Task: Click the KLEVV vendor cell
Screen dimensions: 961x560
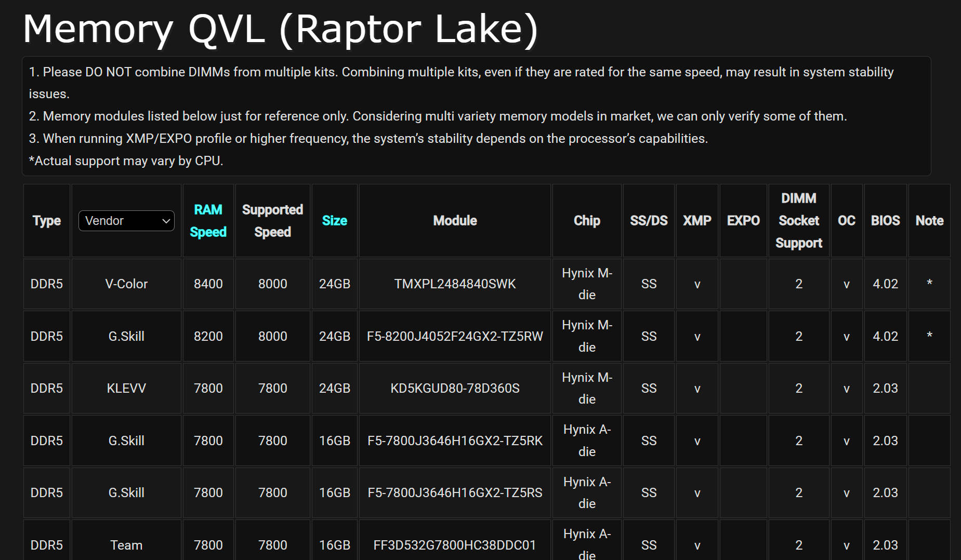Action: [x=126, y=388]
